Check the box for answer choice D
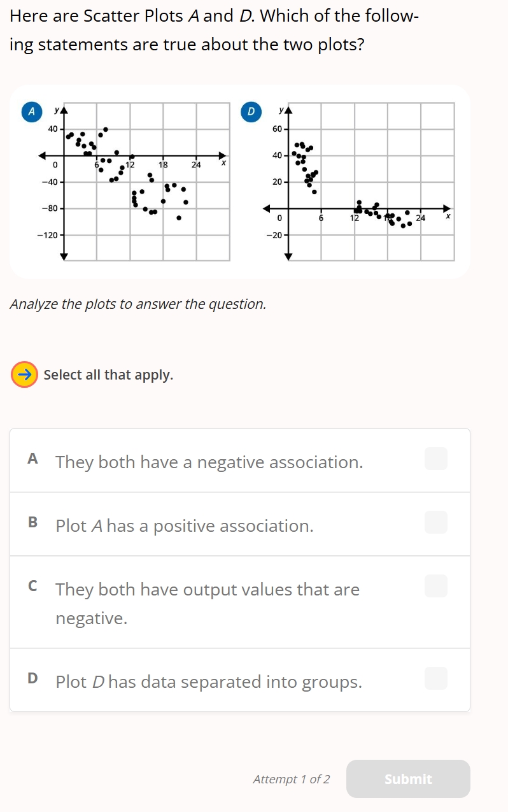Viewport: 508px width, 812px height. pos(436,678)
